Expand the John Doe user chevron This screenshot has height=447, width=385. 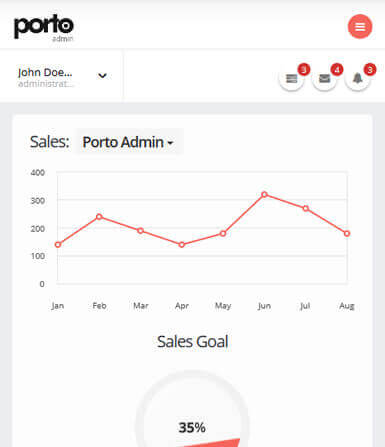point(102,76)
